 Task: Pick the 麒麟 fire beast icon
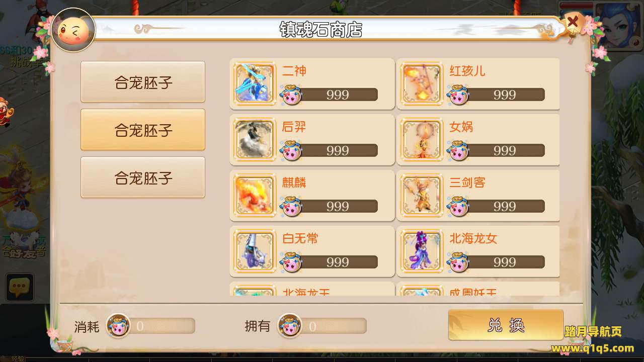(x=255, y=195)
